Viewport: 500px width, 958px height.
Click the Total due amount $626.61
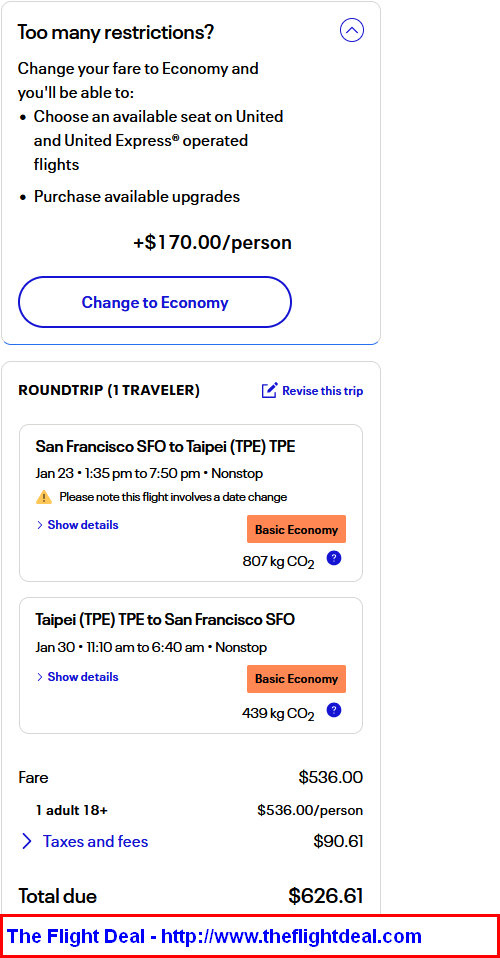pyautogui.click(x=326, y=896)
